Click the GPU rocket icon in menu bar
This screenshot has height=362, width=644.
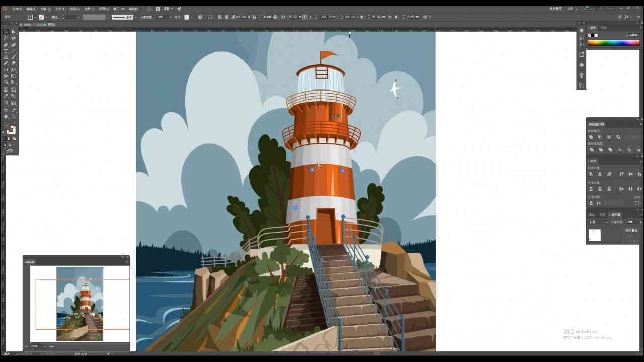click(x=179, y=9)
